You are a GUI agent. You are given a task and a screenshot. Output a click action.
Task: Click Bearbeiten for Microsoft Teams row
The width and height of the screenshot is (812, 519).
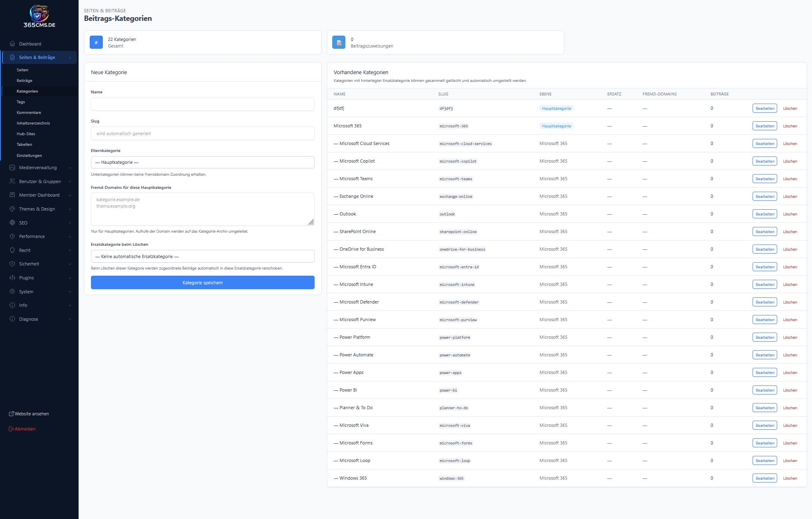(x=764, y=179)
